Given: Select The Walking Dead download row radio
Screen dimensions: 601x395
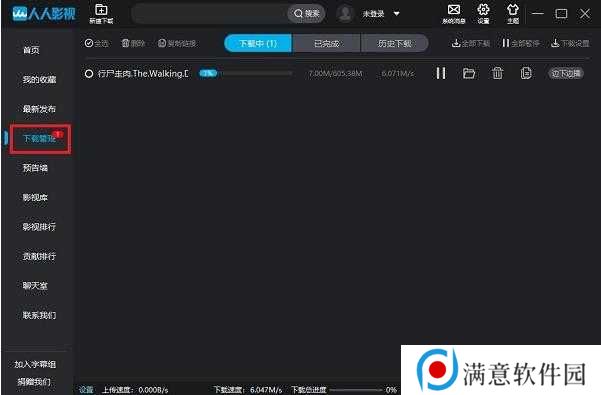Looking at the screenshot, I should [x=89, y=74].
